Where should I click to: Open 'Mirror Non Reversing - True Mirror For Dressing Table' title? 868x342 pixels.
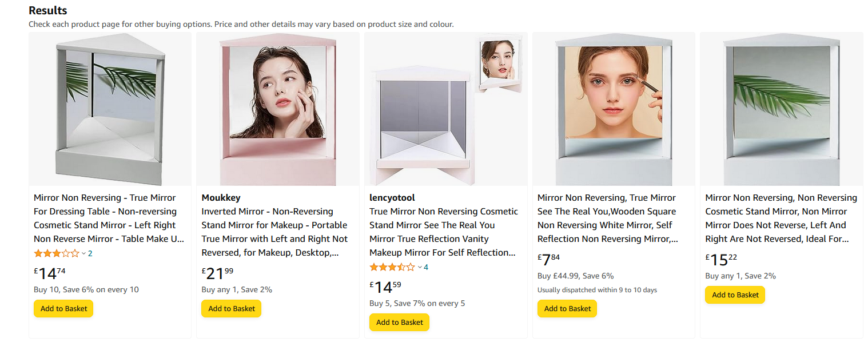click(109, 218)
